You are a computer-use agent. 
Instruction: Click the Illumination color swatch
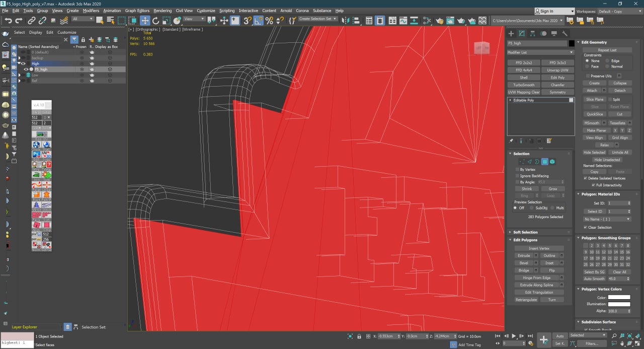point(619,304)
